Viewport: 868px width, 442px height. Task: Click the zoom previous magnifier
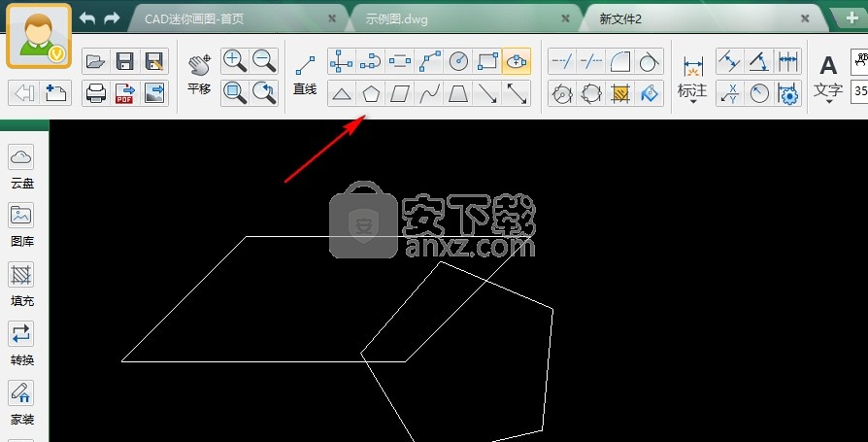[264, 93]
